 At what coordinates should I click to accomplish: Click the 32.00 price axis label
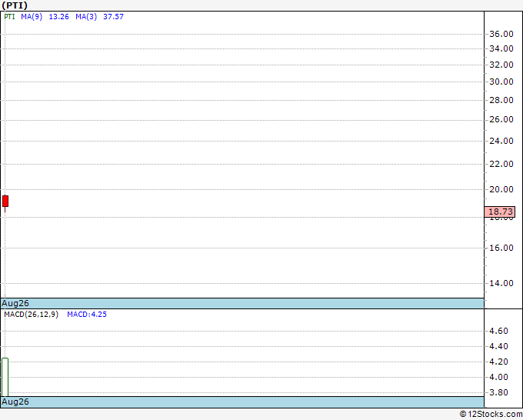tap(501, 65)
